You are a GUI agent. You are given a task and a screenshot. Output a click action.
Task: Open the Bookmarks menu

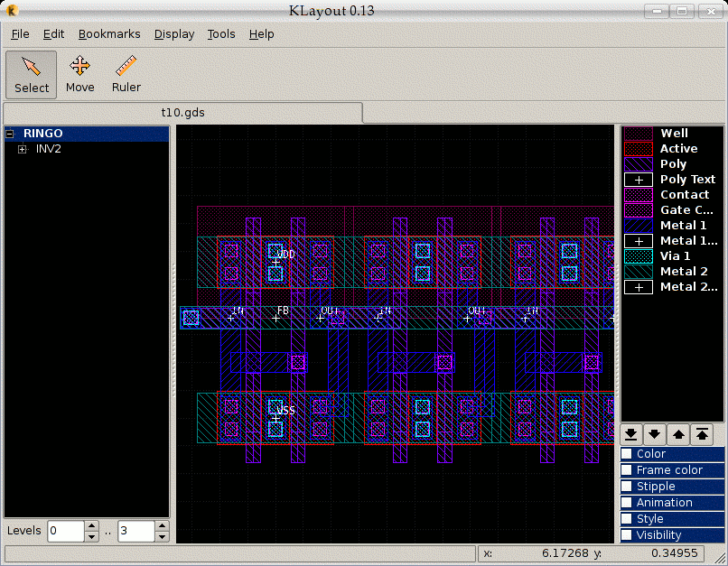[x=109, y=34]
